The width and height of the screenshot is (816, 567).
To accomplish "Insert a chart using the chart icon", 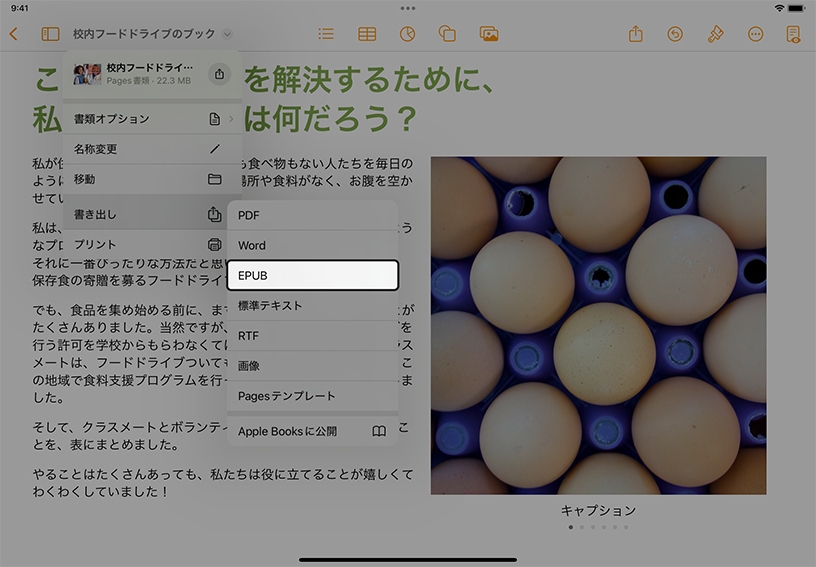I will coord(407,34).
